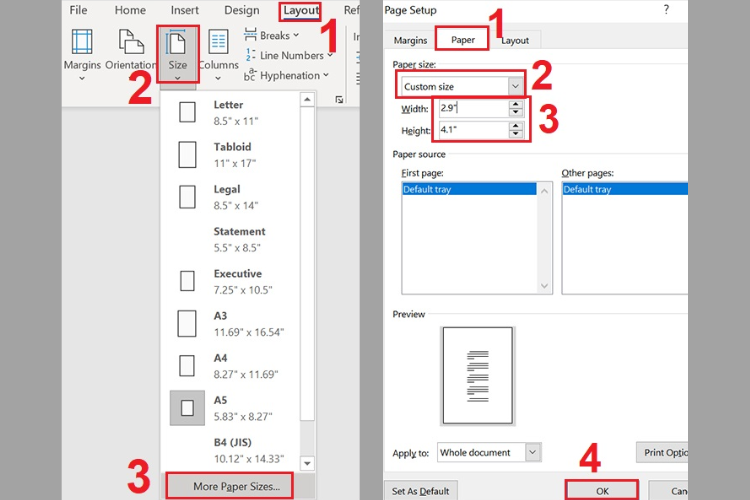Switch to Margins tab in Page Setup
The height and width of the screenshot is (500, 750).
410,40
